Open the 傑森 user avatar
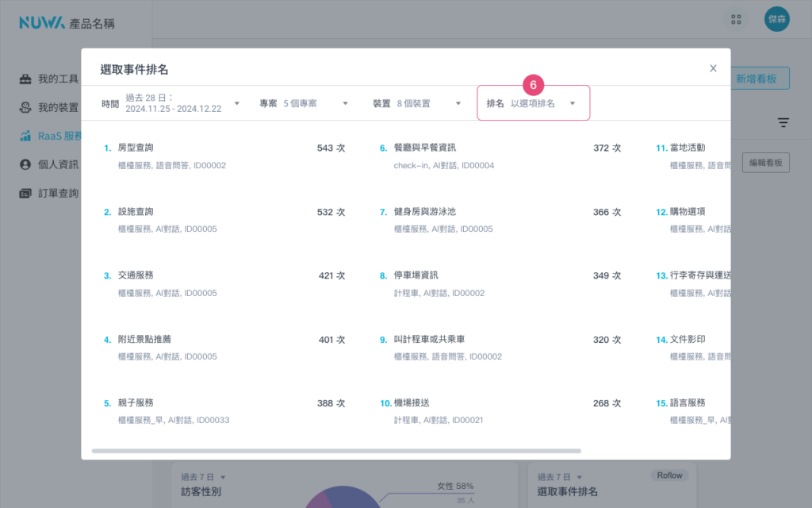 click(x=777, y=19)
